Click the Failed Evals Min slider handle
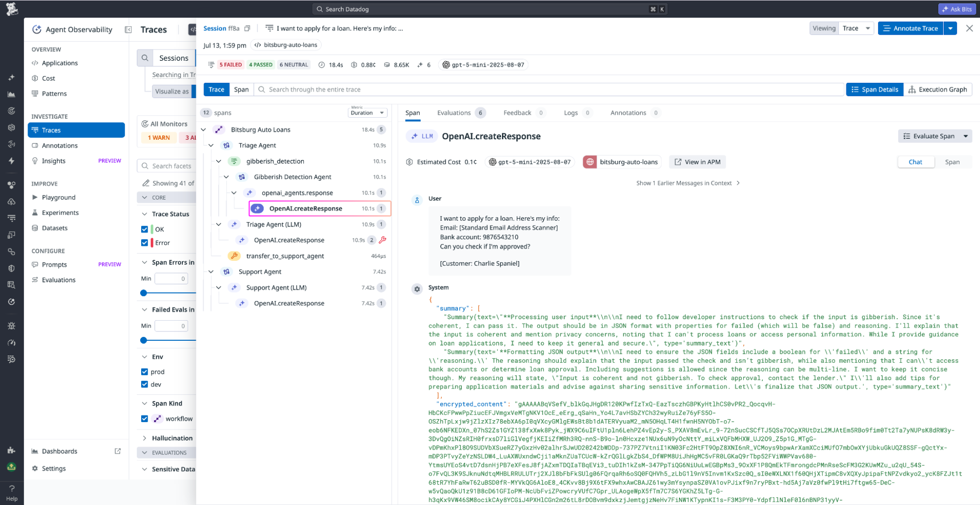980x505 pixels. [x=144, y=340]
